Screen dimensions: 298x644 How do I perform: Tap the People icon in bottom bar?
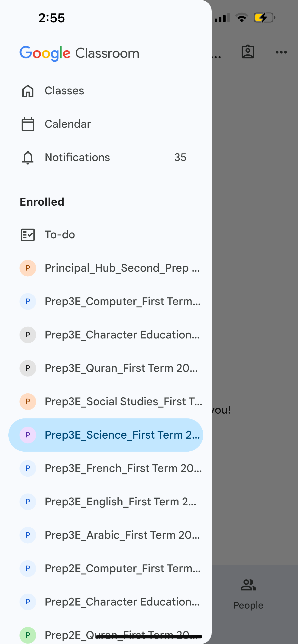point(248,586)
